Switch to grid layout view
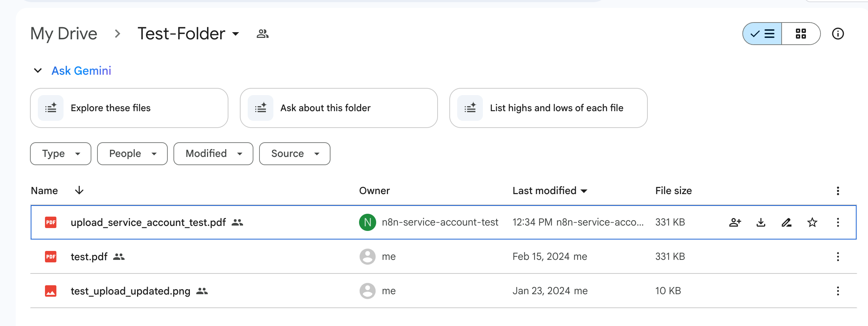The width and height of the screenshot is (868, 326). click(801, 34)
